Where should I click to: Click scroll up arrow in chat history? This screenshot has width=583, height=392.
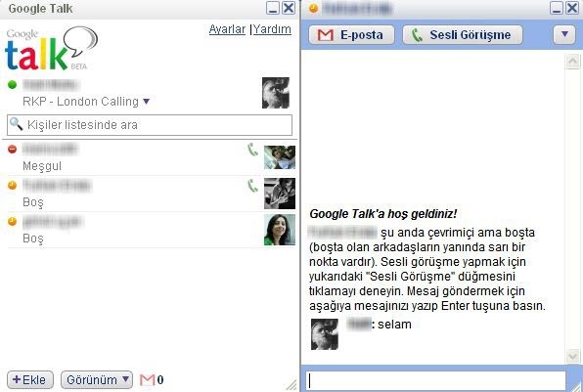click(572, 62)
